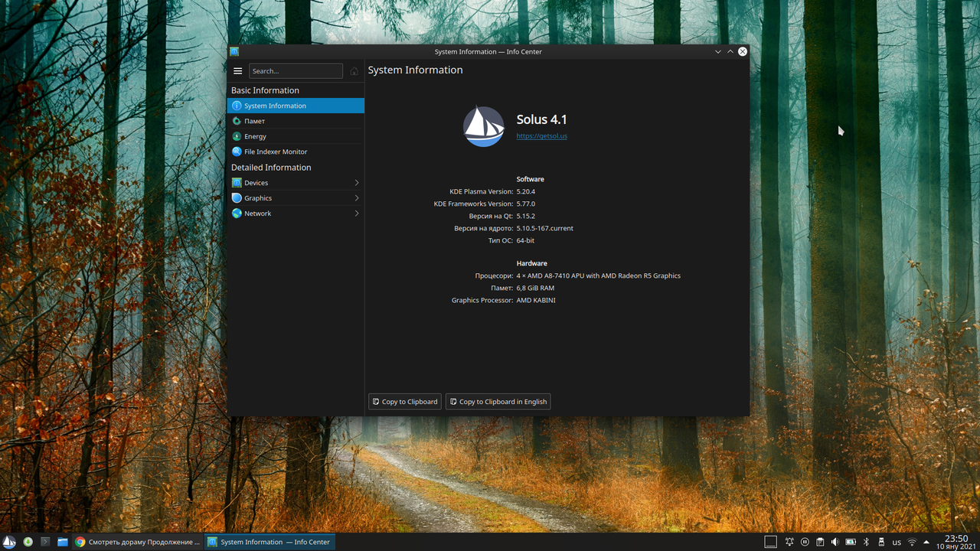Click the AMD KABINI graphics value
Viewport: 980px width, 551px height.
pos(536,300)
